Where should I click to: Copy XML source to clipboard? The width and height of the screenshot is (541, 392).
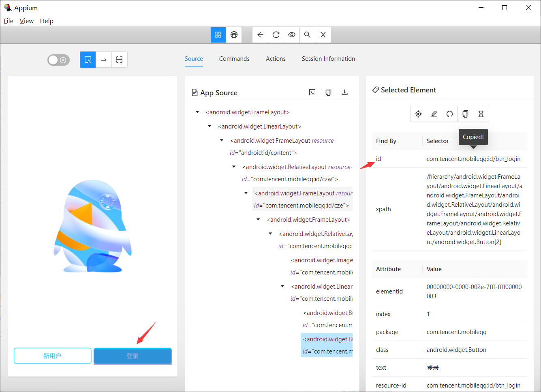pyautogui.click(x=329, y=92)
